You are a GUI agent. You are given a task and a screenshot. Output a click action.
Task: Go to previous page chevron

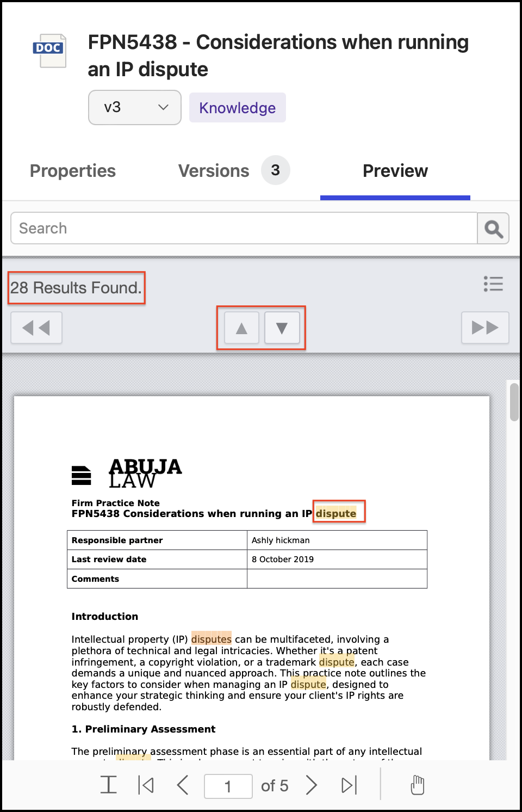[x=183, y=785]
